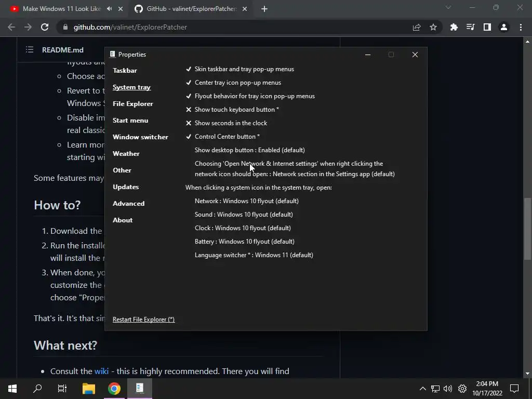Open Start menu section

pyautogui.click(x=130, y=121)
